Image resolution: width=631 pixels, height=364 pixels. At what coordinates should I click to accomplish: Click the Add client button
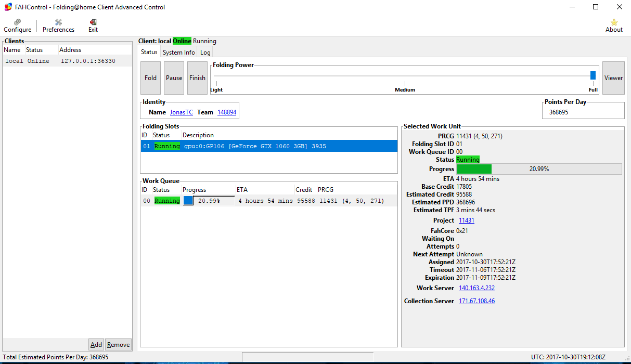96,345
